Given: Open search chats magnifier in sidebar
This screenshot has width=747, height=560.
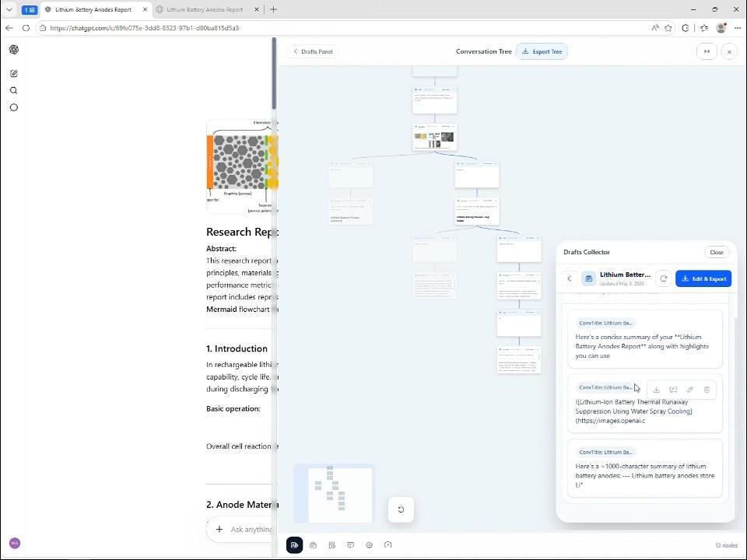Looking at the screenshot, I should [14, 90].
